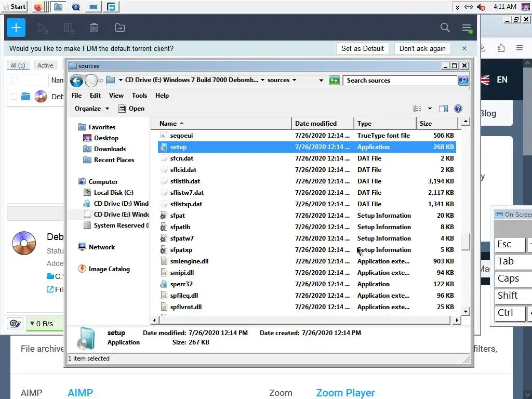The width and height of the screenshot is (532, 399).
Task: Click the blue Help question mark icon
Action: [458, 109]
